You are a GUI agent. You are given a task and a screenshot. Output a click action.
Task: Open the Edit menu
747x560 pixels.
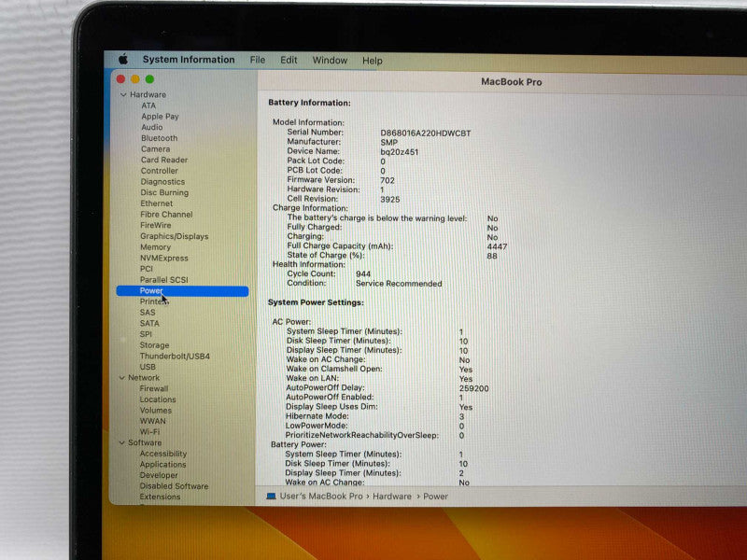click(x=289, y=60)
